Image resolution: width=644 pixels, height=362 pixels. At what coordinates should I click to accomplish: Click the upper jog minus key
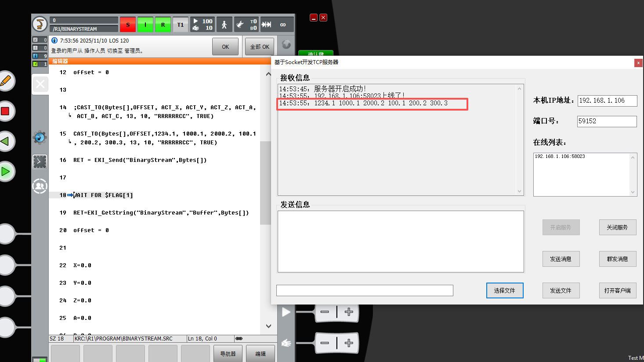point(325,312)
